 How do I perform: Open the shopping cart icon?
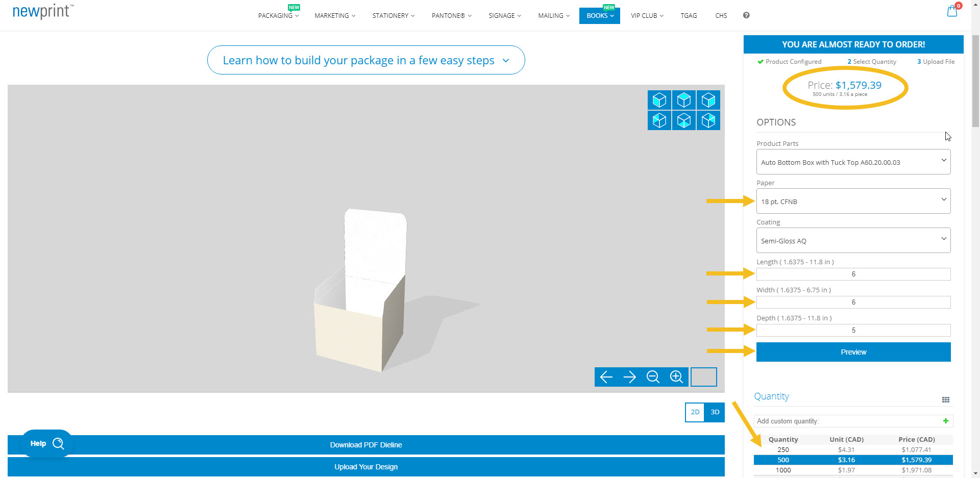pos(952,11)
